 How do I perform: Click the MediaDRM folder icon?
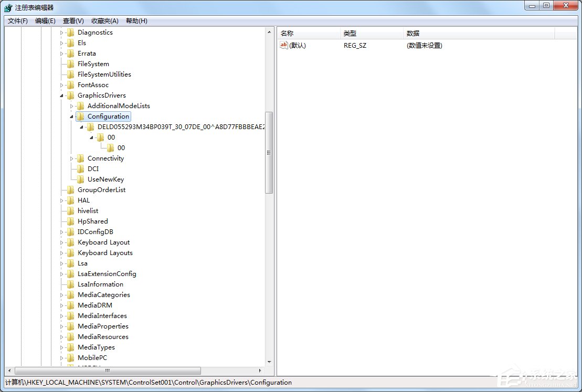(70, 305)
